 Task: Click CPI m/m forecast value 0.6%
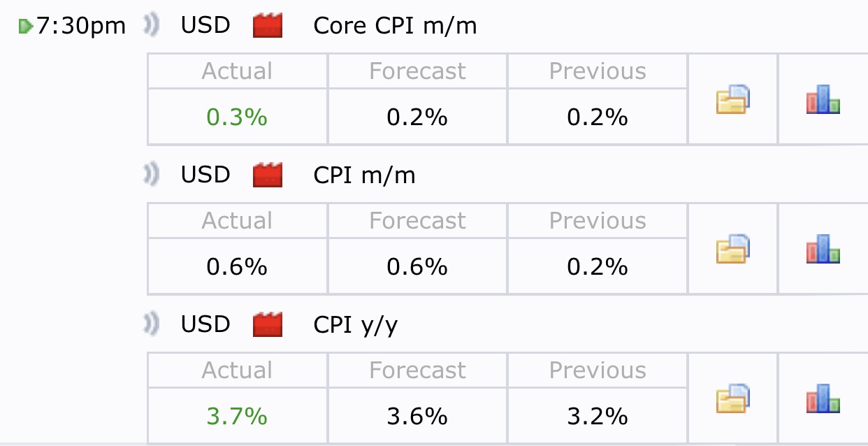417,267
